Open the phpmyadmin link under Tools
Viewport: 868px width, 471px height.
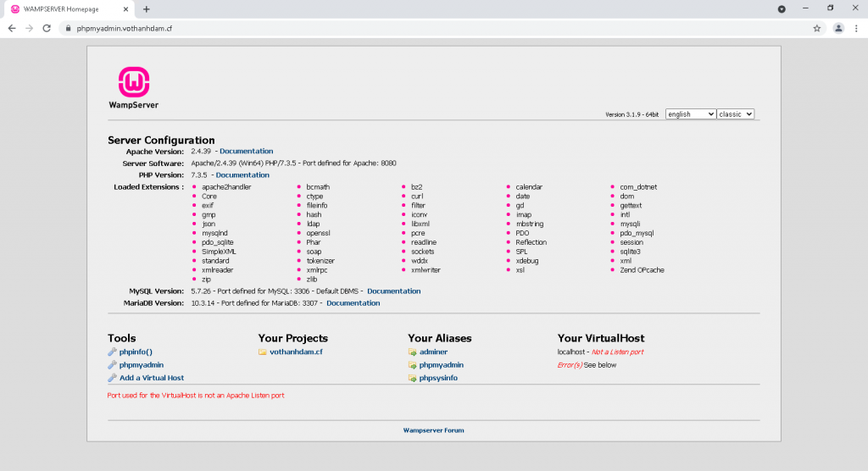(x=142, y=365)
